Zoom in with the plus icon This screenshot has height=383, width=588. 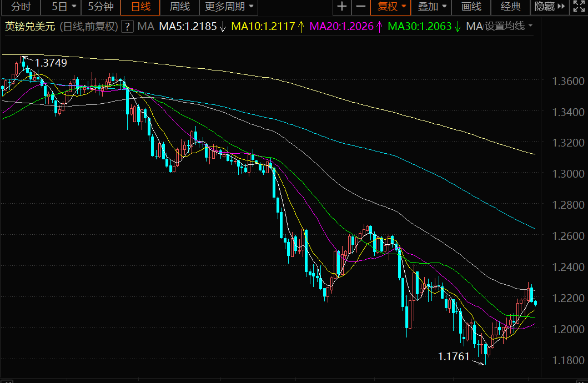point(341,7)
